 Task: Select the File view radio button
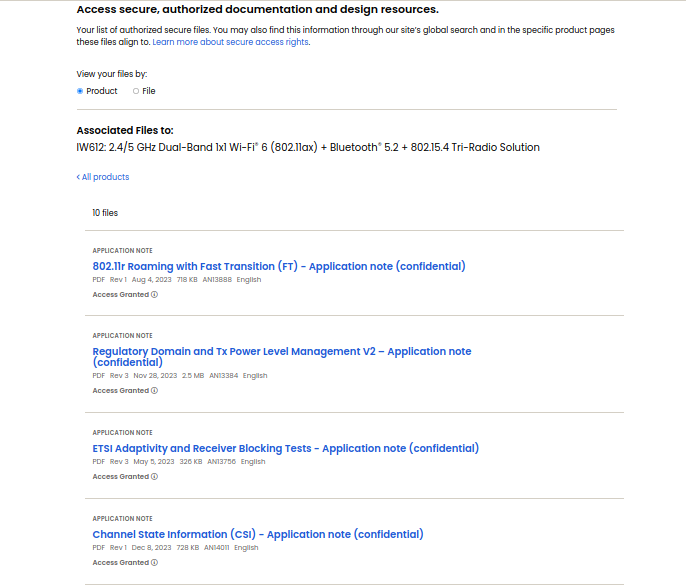tap(136, 91)
